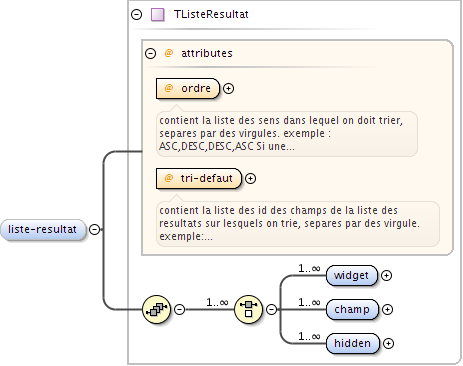Viewport: 463px width, 366px height.
Task: Collapse the choice compositor branch
Action: click(x=272, y=309)
